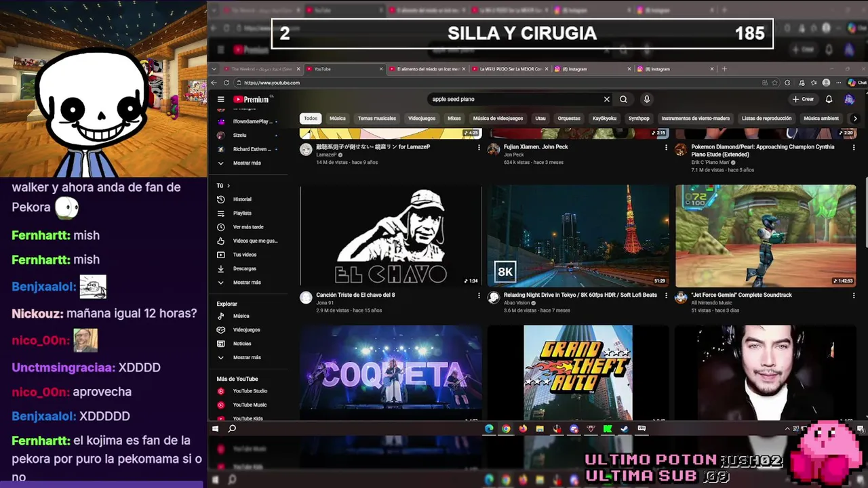Open options for Relaxing Night Drive in Tokyo video
The height and width of the screenshot is (488, 868).
click(666, 296)
